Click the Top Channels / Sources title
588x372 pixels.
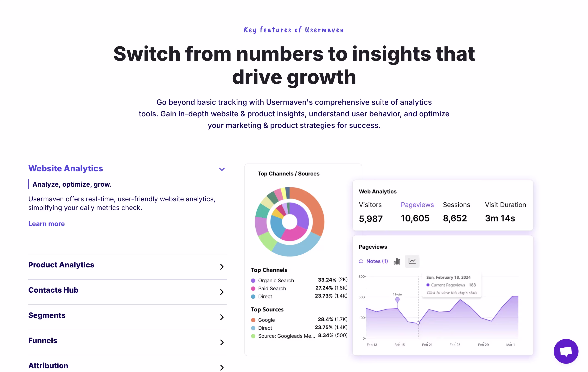pos(288,174)
